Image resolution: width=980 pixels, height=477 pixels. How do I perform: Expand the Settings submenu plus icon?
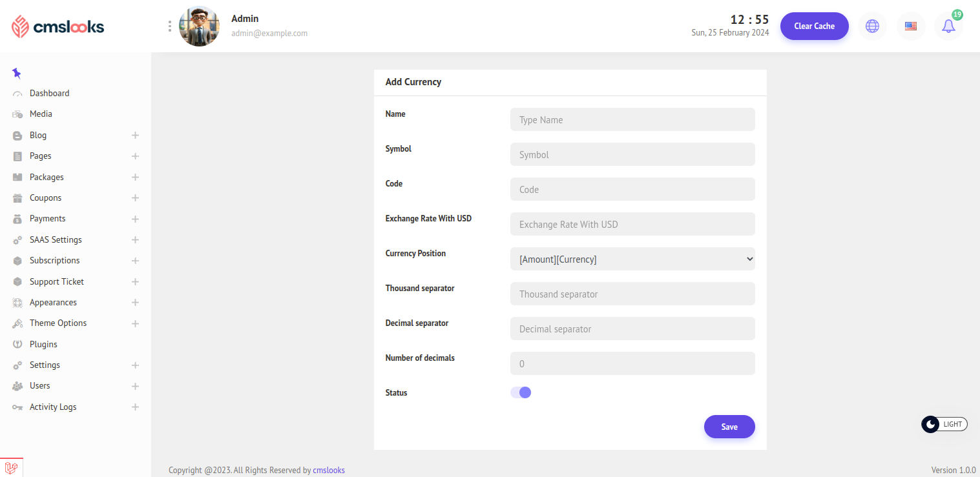tap(135, 365)
